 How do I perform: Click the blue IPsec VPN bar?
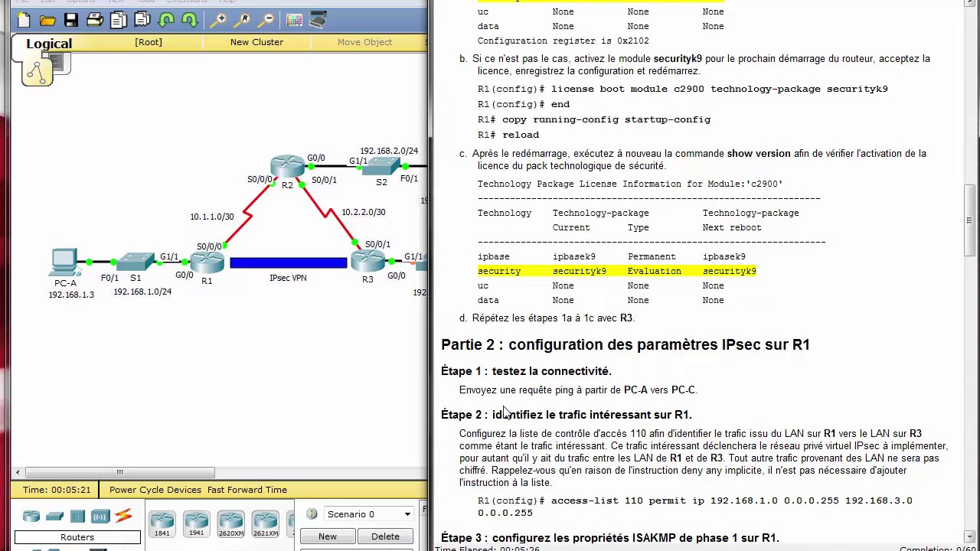[x=289, y=262]
